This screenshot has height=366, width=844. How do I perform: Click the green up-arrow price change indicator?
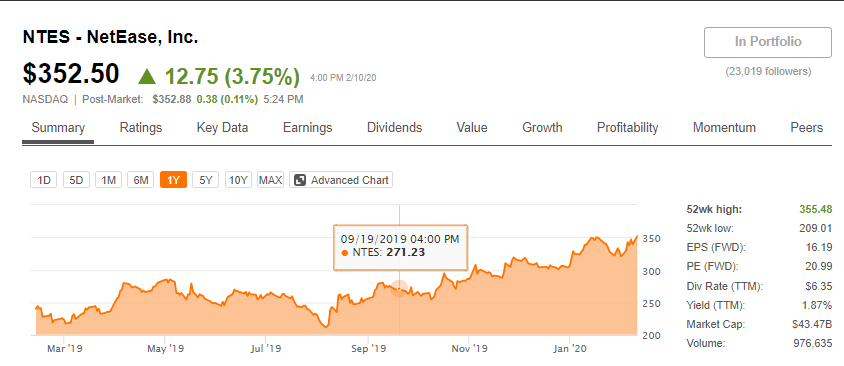click(147, 76)
